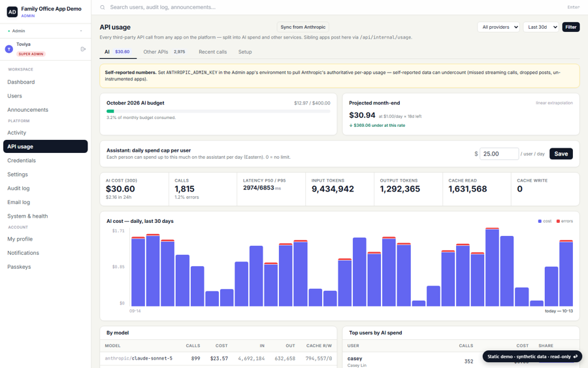Open the Recent calls tab
Screen dimensions: 588x368
click(212, 52)
